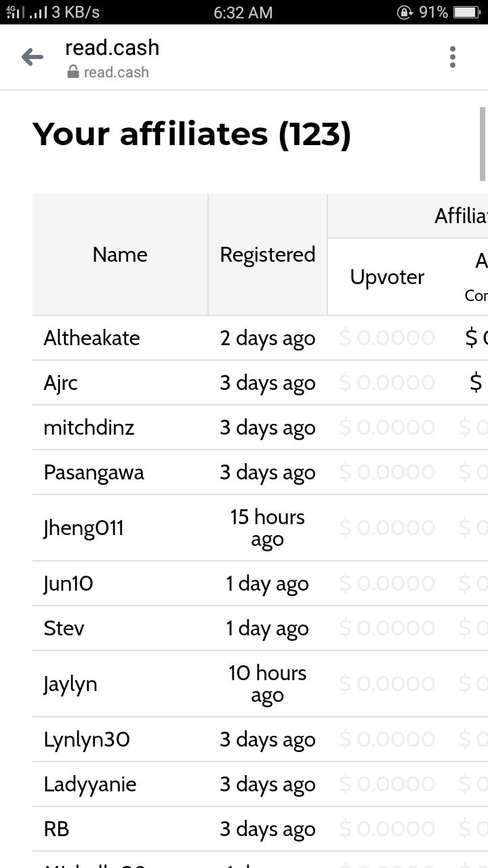Click the read.cash page title
This screenshot has width=488, height=868.
(x=112, y=47)
